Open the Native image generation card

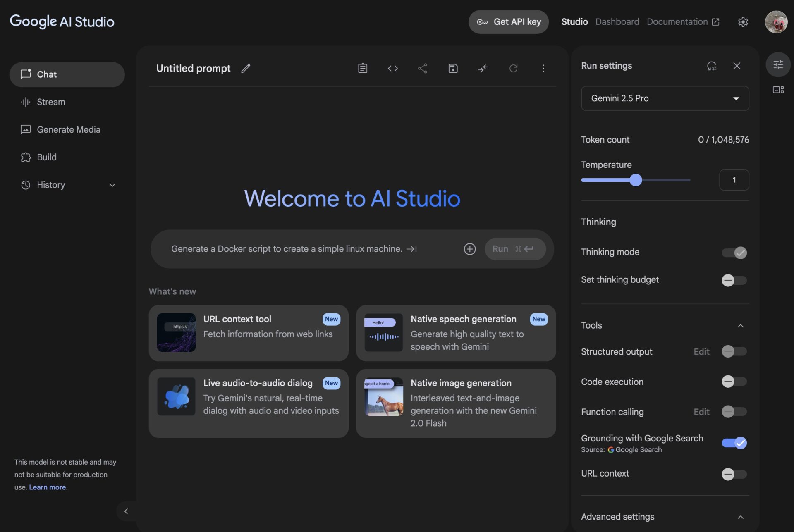[456, 403]
